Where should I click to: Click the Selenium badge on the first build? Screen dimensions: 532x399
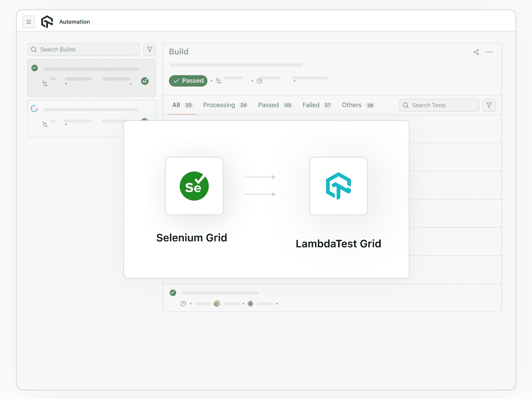[x=145, y=81]
